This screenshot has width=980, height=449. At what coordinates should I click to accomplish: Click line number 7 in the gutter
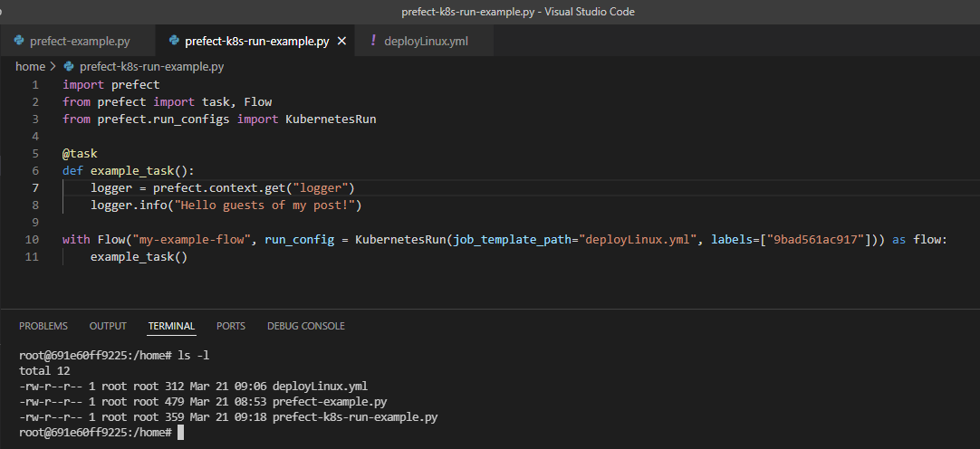(35, 187)
